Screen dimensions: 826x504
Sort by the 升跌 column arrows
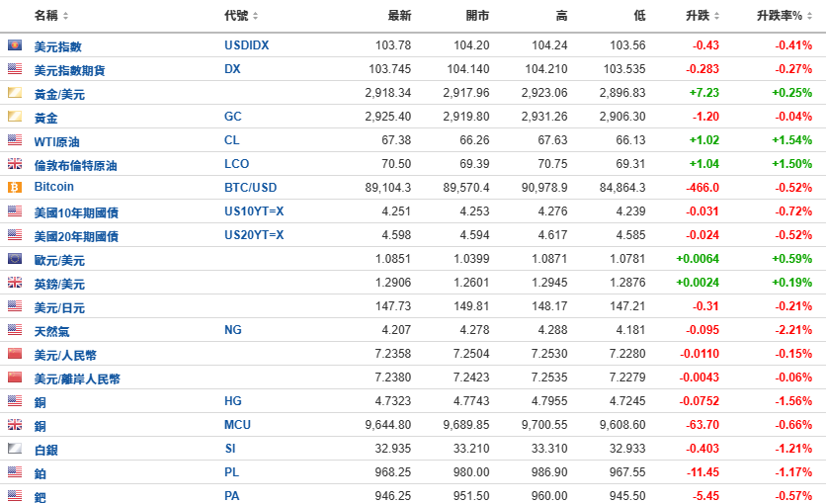coord(716,16)
